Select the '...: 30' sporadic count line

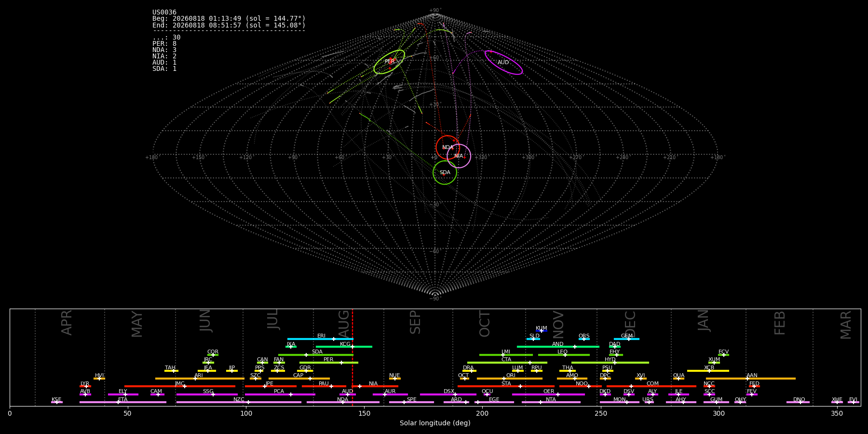click(166, 38)
